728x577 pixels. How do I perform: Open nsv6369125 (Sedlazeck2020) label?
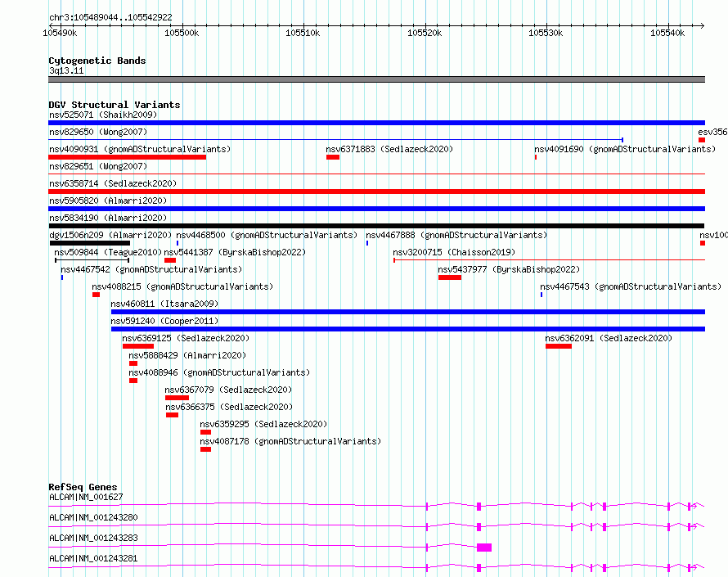(186, 338)
